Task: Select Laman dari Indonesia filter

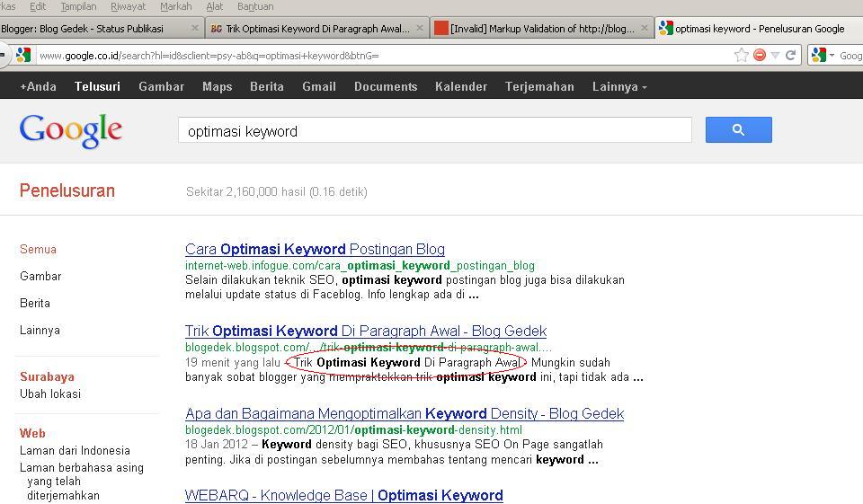Action: point(75,451)
